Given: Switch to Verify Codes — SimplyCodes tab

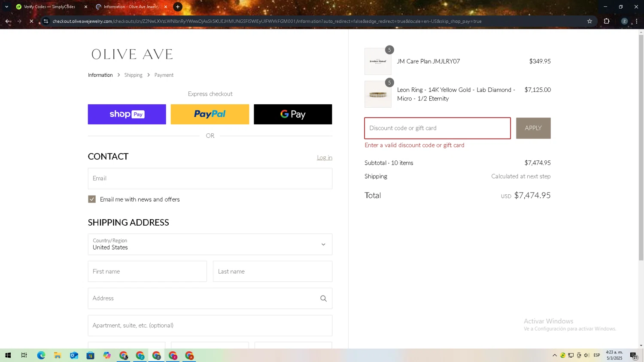Looking at the screenshot, I should (49, 7).
